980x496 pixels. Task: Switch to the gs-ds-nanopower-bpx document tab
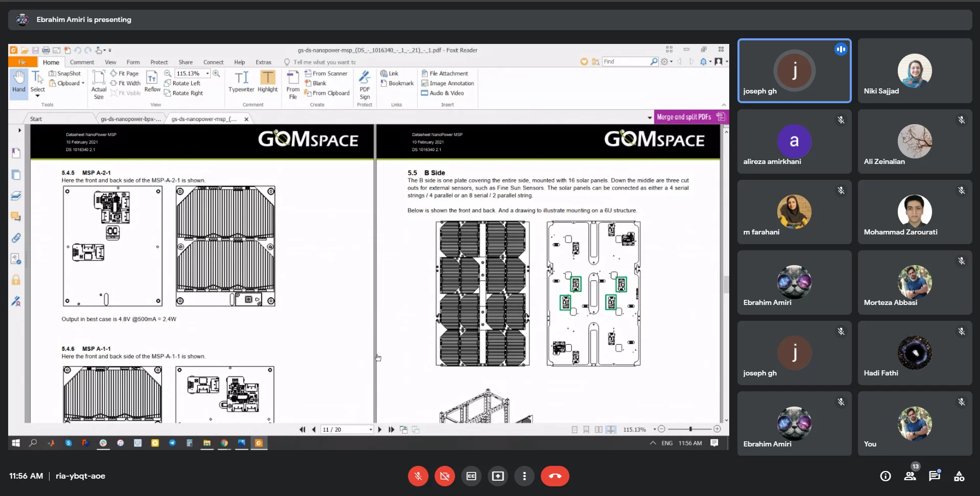130,119
